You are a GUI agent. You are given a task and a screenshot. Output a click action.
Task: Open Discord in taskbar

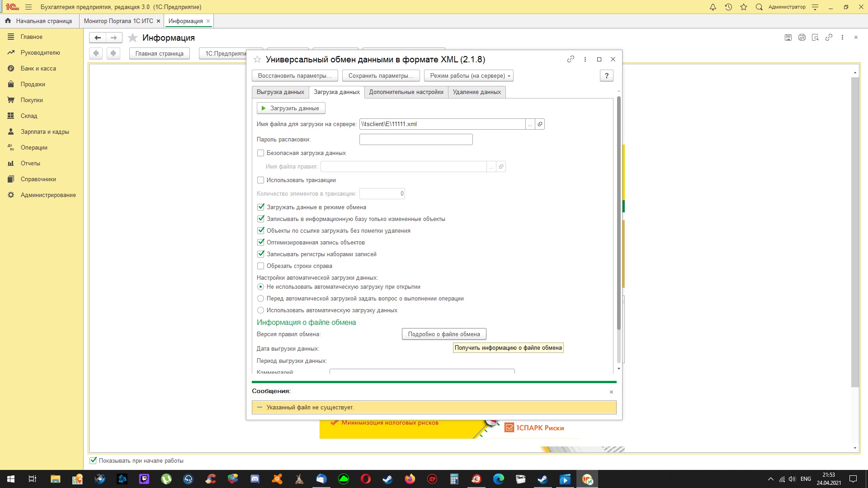point(255,479)
